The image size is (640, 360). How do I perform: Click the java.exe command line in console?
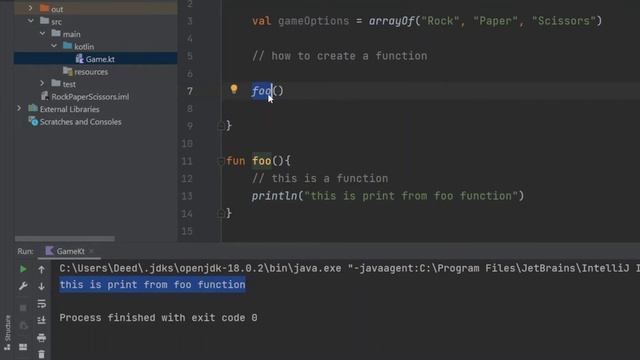(349, 268)
